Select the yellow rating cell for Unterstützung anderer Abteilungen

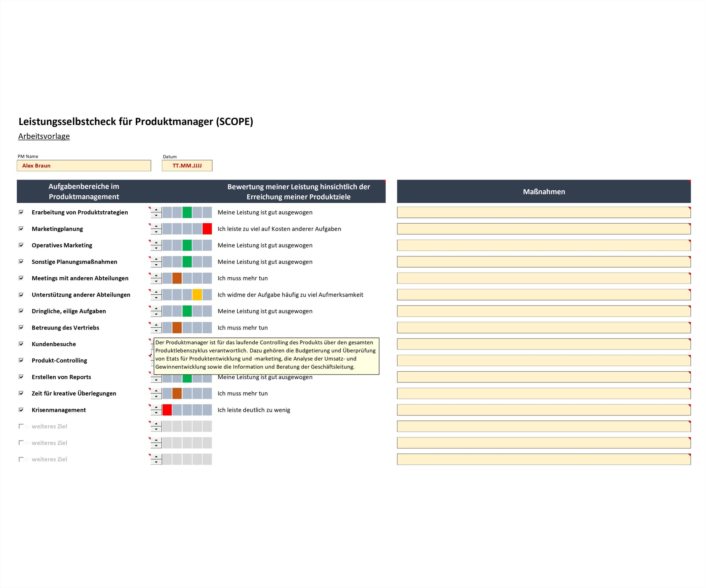[197, 295]
